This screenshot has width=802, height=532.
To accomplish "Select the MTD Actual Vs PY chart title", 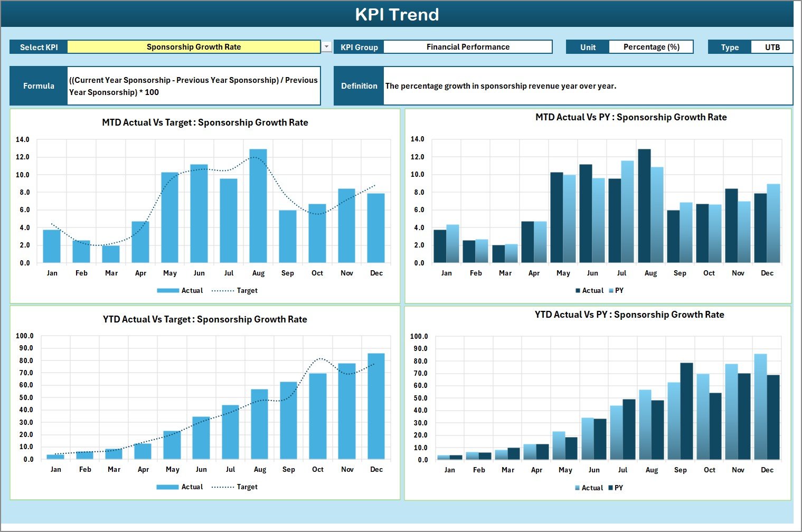I will (x=631, y=117).
